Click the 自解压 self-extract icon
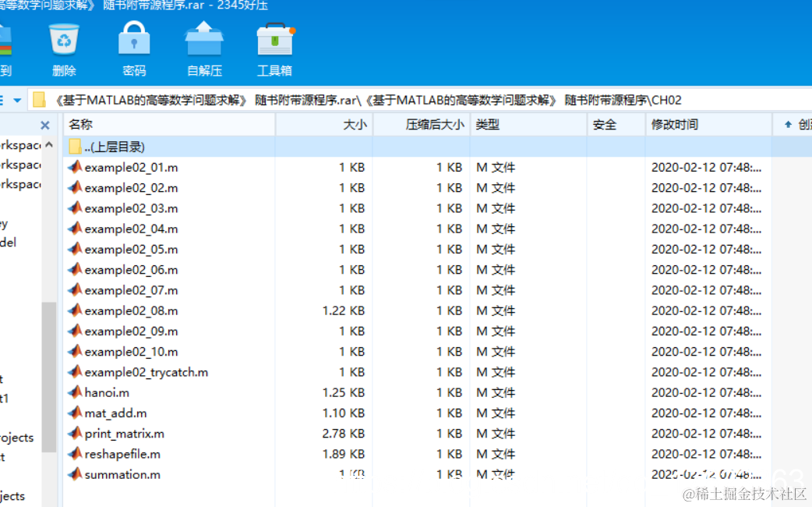Image resolution: width=812 pixels, height=507 pixels. (x=204, y=39)
